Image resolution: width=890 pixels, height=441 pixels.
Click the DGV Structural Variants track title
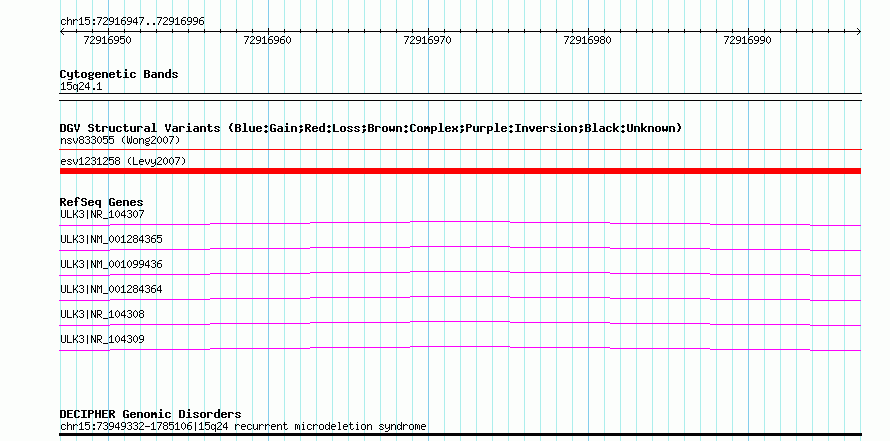coord(371,128)
